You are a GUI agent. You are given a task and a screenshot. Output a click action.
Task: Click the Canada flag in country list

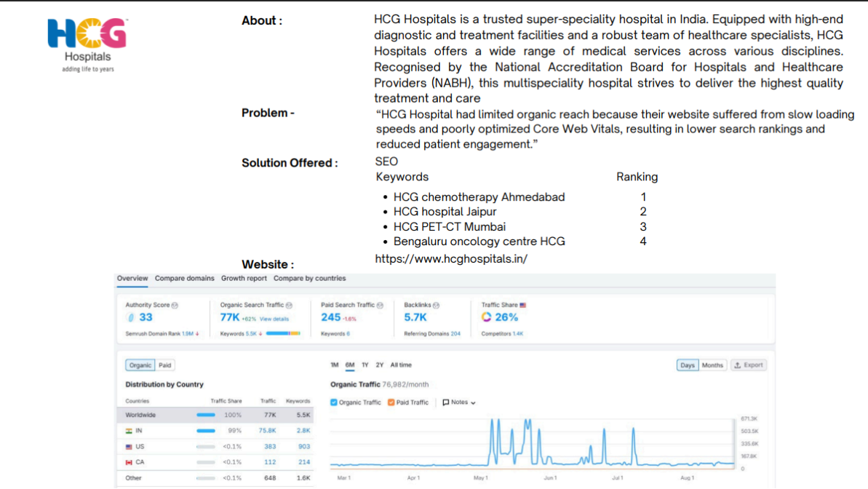129,462
